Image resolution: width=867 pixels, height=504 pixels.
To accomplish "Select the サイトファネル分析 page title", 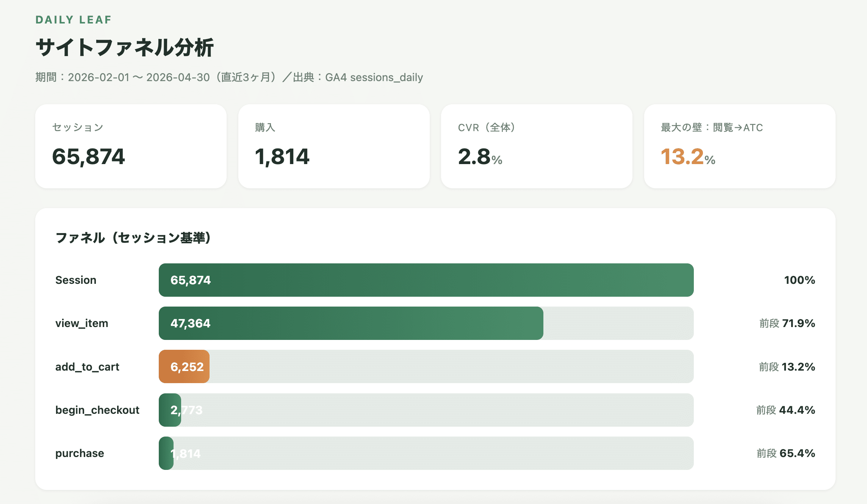I will pos(125,47).
